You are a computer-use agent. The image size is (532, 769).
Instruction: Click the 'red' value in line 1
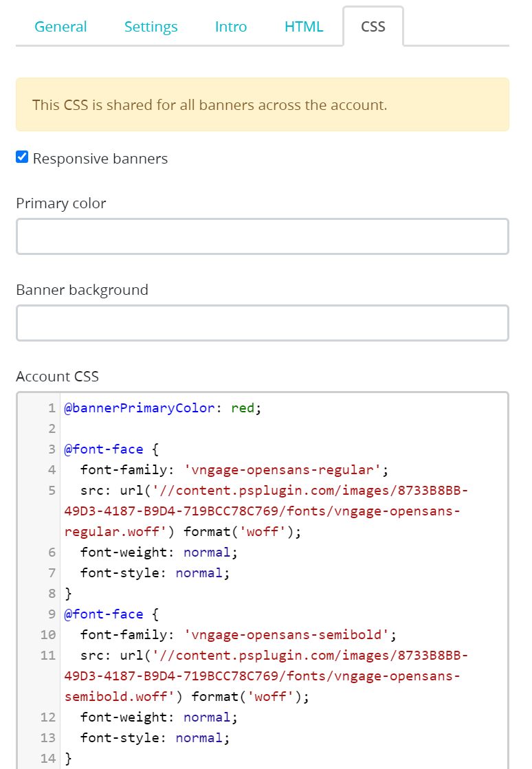tap(243, 408)
